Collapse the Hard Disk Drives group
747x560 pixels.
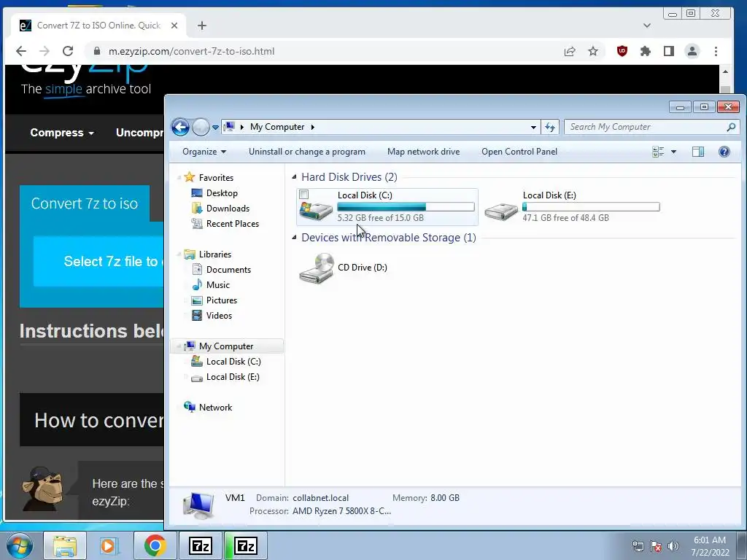pos(294,177)
